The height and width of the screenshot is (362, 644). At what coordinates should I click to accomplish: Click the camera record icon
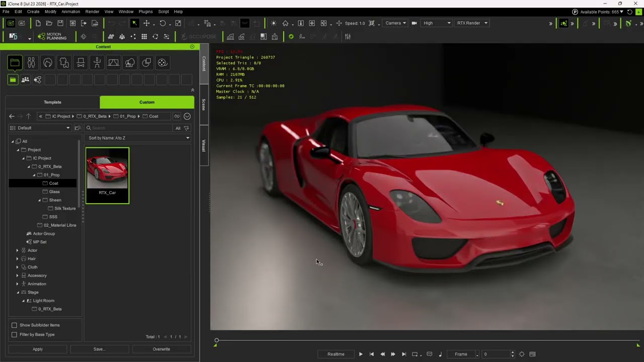[414, 23]
